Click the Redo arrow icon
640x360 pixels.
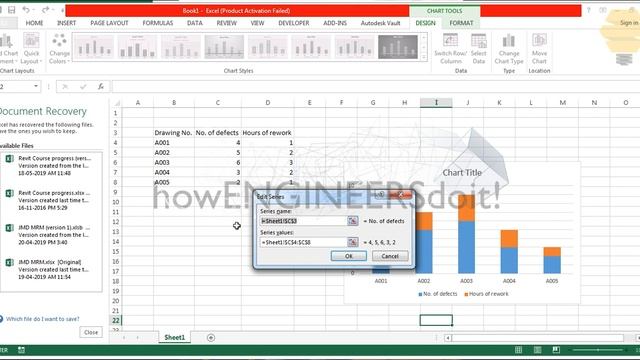45,10
